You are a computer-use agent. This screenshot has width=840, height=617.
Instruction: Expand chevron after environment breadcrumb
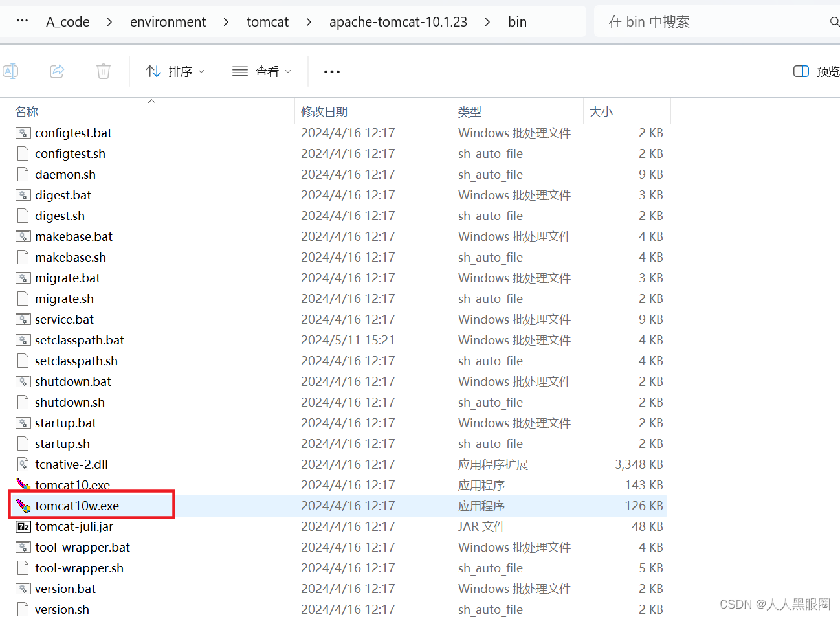(226, 22)
